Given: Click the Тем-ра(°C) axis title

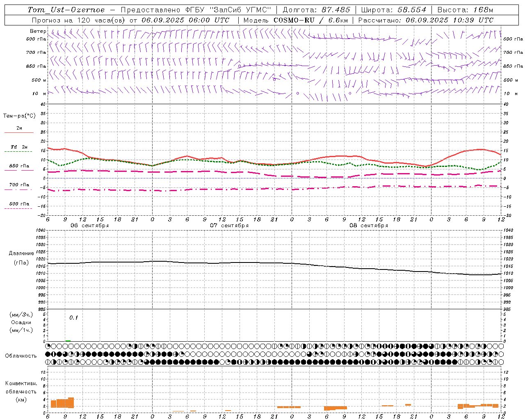Looking at the screenshot, I should (19, 116).
